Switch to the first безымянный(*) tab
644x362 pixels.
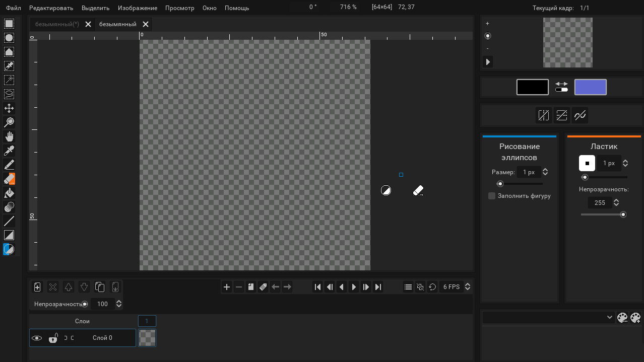pyautogui.click(x=57, y=24)
